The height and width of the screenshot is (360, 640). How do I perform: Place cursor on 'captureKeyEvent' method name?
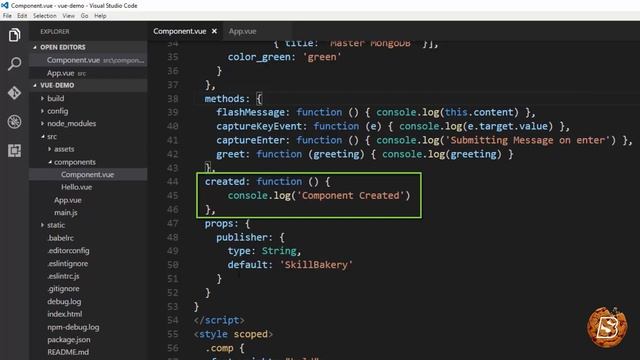tap(259, 126)
